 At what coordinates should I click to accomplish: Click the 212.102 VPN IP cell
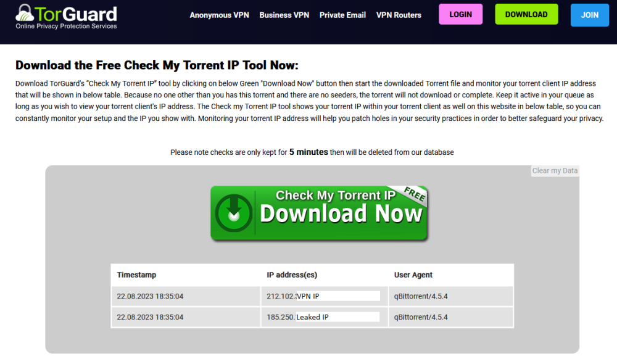(x=323, y=296)
